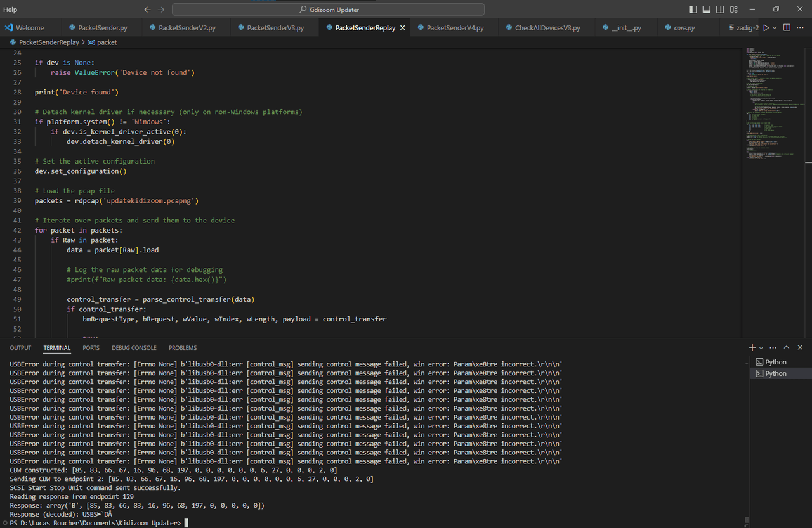This screenshot has height=528, width=812.
Task: Run the Python file with play button
Action: (766, 28)
